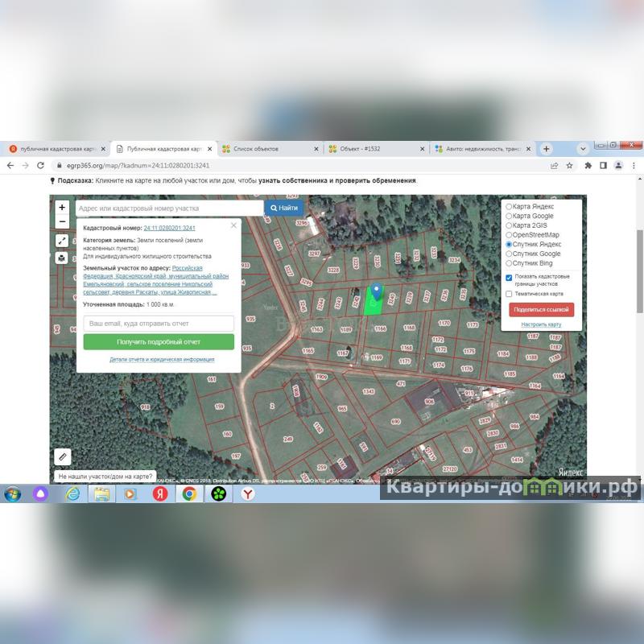Screen dimensions: 644x644
Task: Activate the ruler measurement tool
Action: coord(62,456)
